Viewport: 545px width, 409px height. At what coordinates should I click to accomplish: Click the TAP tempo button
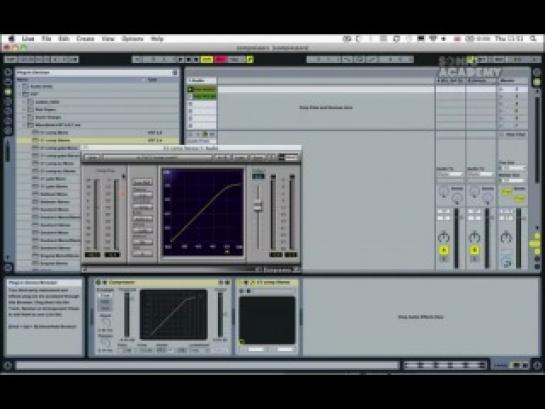click(11, 59)
